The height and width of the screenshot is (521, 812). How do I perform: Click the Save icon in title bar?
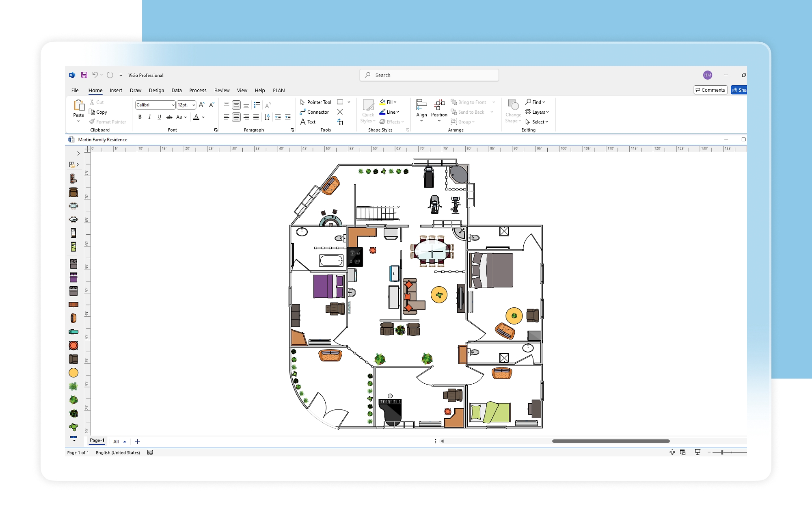[84, 75]
